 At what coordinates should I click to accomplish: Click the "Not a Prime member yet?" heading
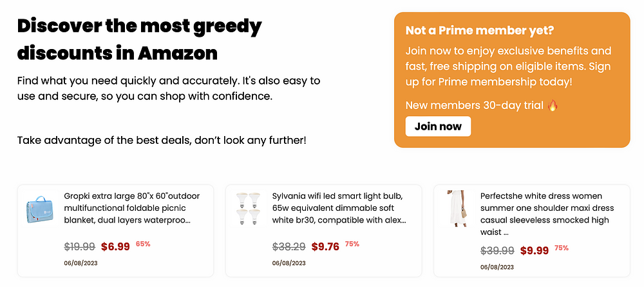point(480,30)
